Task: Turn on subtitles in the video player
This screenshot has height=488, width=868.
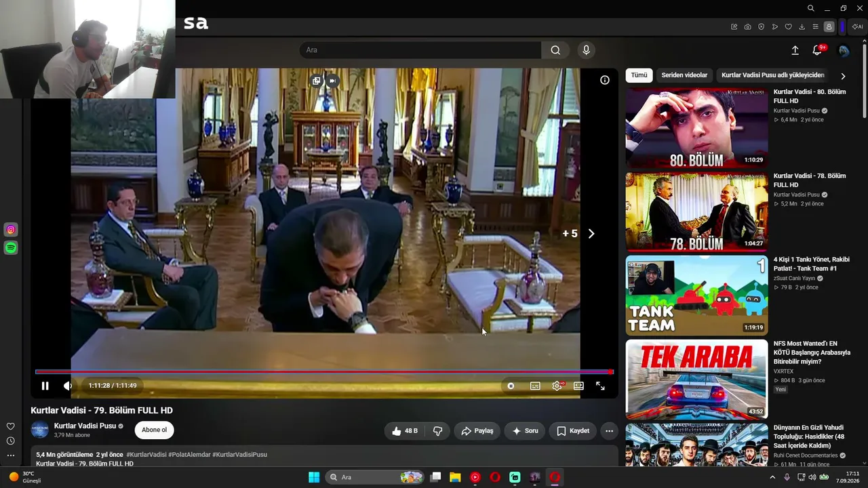Action: click(535, 386)
